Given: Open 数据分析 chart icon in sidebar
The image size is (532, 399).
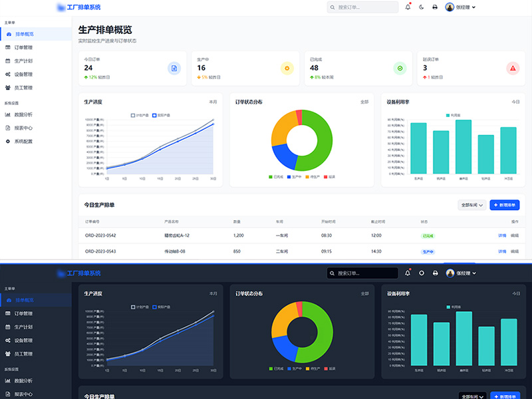Looking at the screenshot, I should (x=8, y=114).
